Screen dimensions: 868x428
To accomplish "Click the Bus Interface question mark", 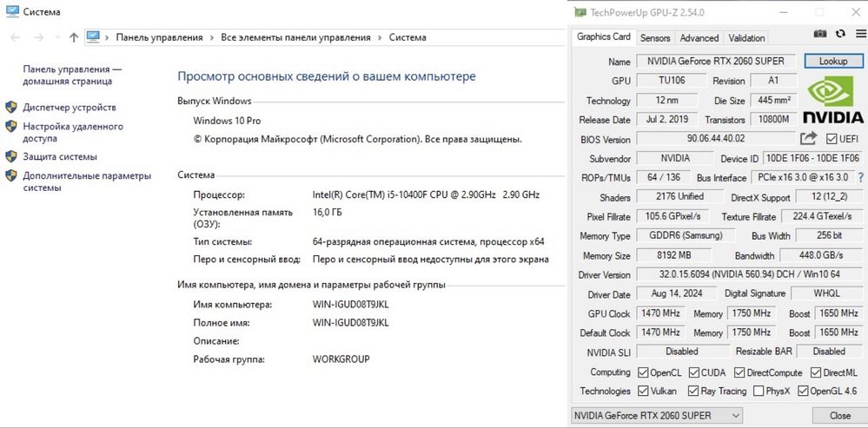I will coord(861,177).
